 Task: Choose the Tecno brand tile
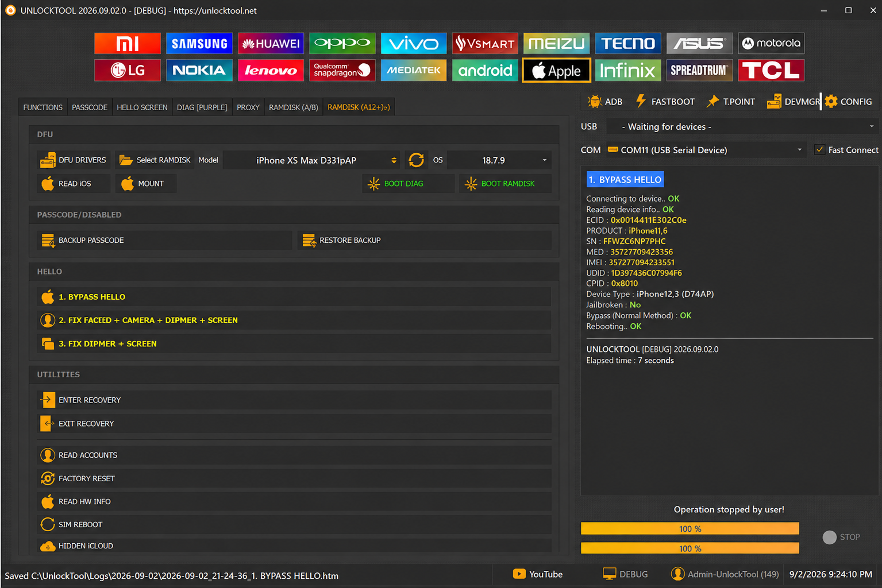pos(628,44)
